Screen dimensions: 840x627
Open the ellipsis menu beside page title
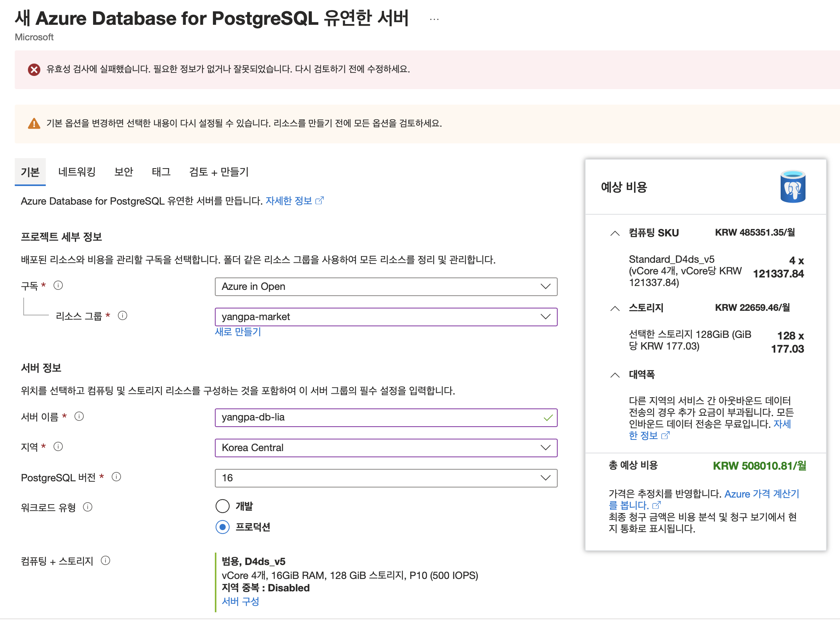434,19
